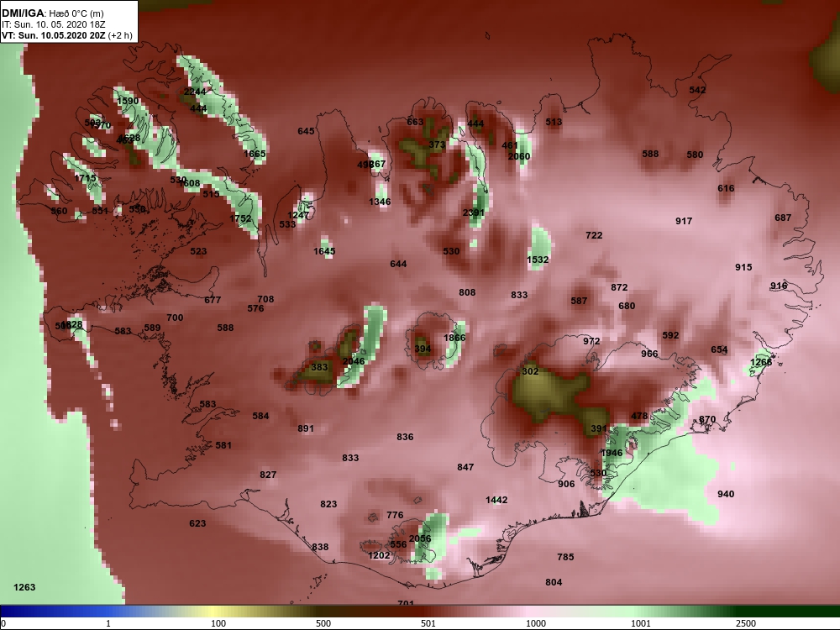The width and height of the screenshot is (840, 630).
Task: Click the map value '542' in the northeast
Action: (x=697, y=90)
